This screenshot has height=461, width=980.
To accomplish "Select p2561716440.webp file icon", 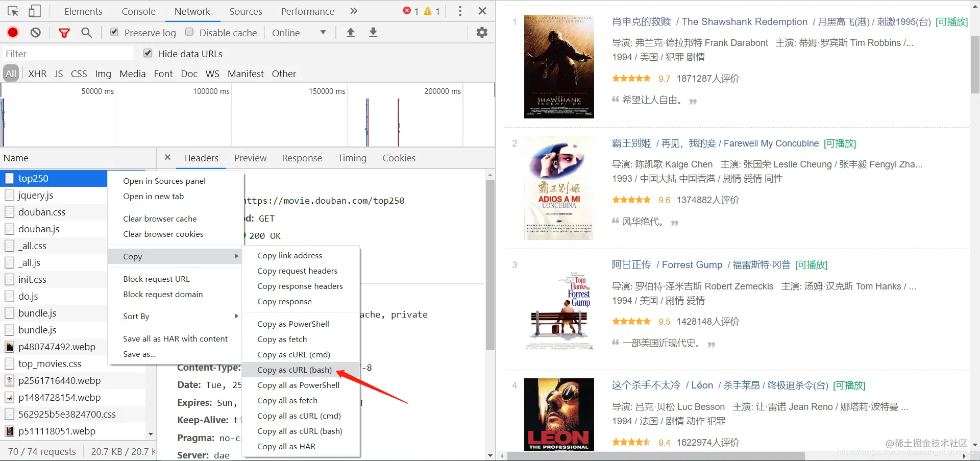I will point(9,381).
